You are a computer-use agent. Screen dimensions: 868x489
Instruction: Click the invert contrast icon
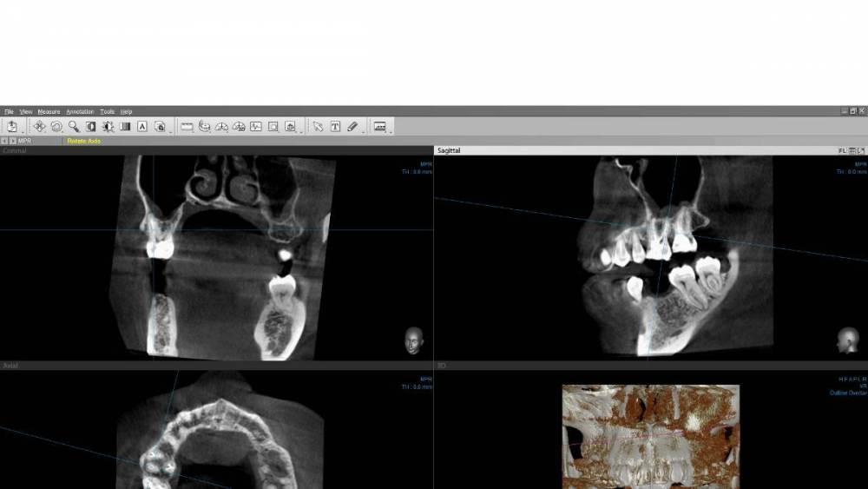point(91,127)
